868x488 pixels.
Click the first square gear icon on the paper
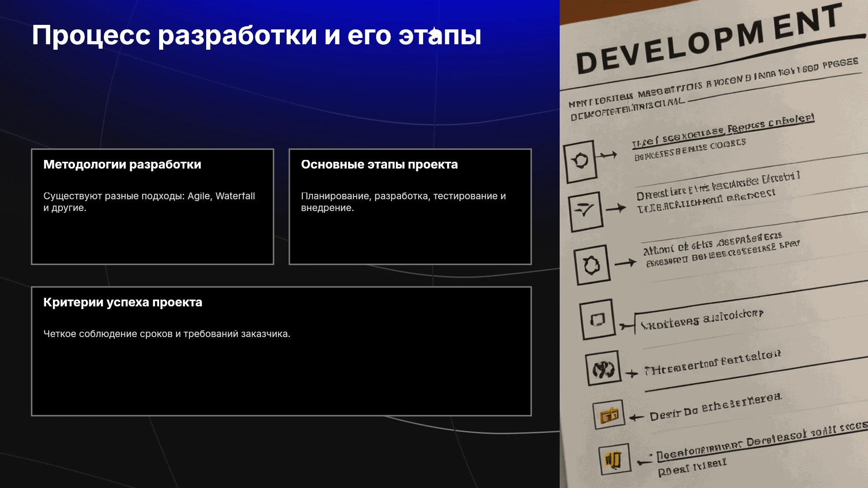[x=580, y=161]
